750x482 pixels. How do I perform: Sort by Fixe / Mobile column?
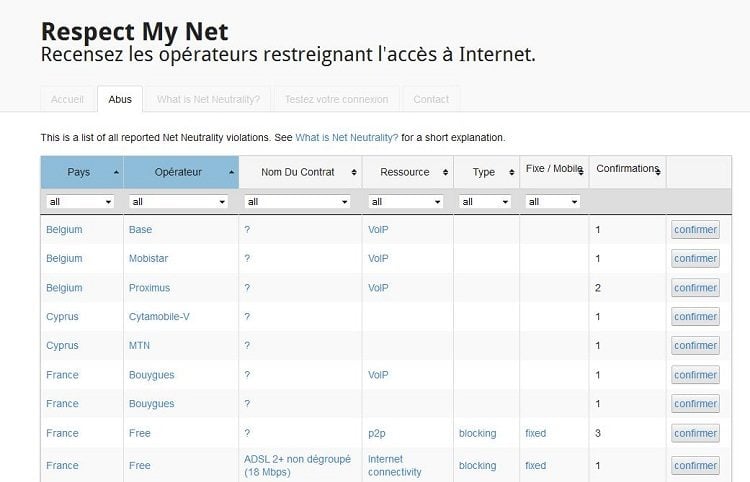click(x=553, y=170)
